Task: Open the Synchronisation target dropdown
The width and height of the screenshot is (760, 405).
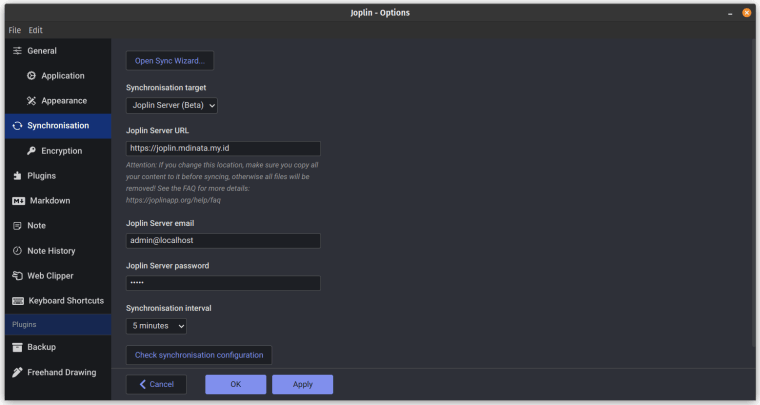Action: pos(172,106)
